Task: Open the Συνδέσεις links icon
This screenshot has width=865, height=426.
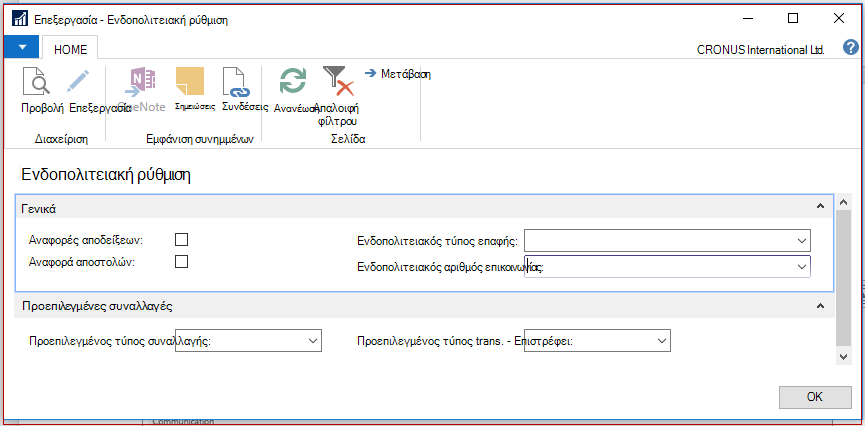Action: point(236,82)
